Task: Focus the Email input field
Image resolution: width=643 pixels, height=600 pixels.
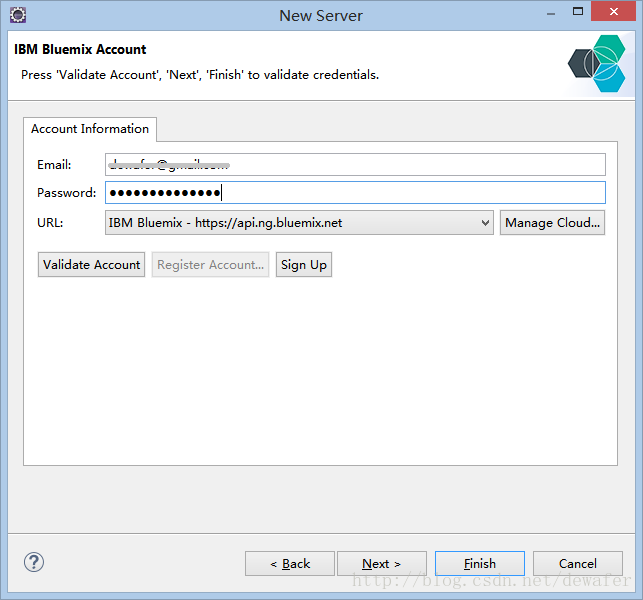Action: [x=355, y=164]
